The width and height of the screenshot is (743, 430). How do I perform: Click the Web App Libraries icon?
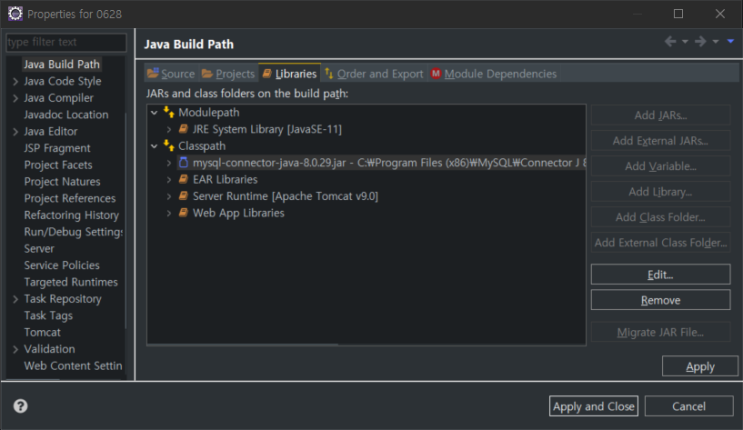pyautogui.click(x=183, y=213)
